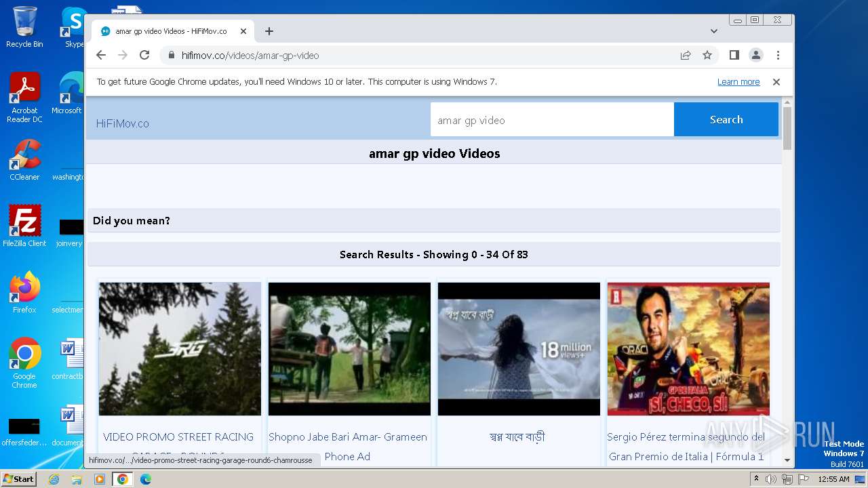
Task: Click VIDEO PROMO STREET RACING title link
Action: [x=178, y=437]
